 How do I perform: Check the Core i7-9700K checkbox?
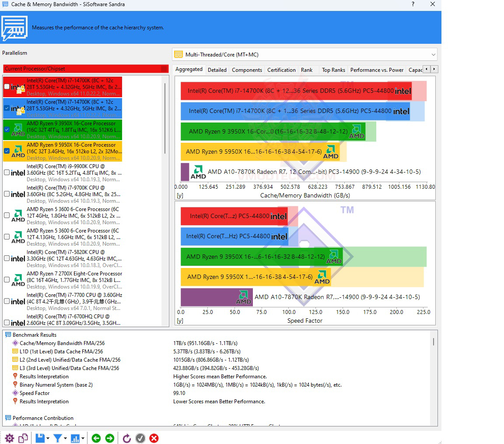(7, 194)
